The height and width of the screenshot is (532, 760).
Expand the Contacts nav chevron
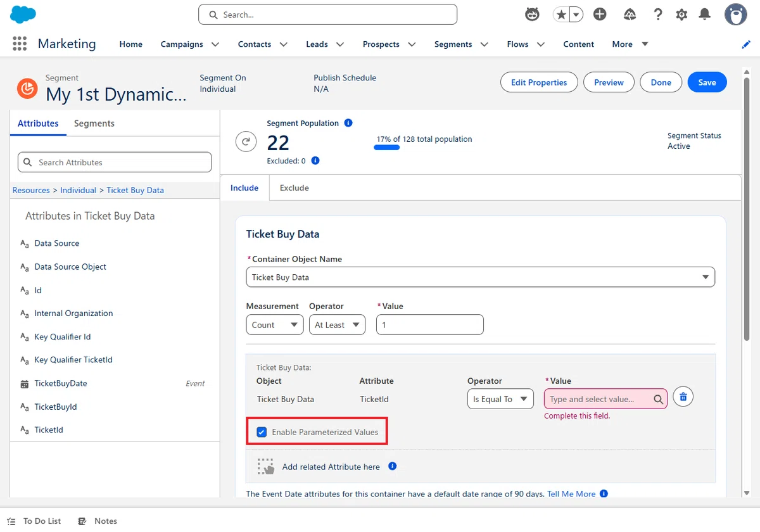283,44
